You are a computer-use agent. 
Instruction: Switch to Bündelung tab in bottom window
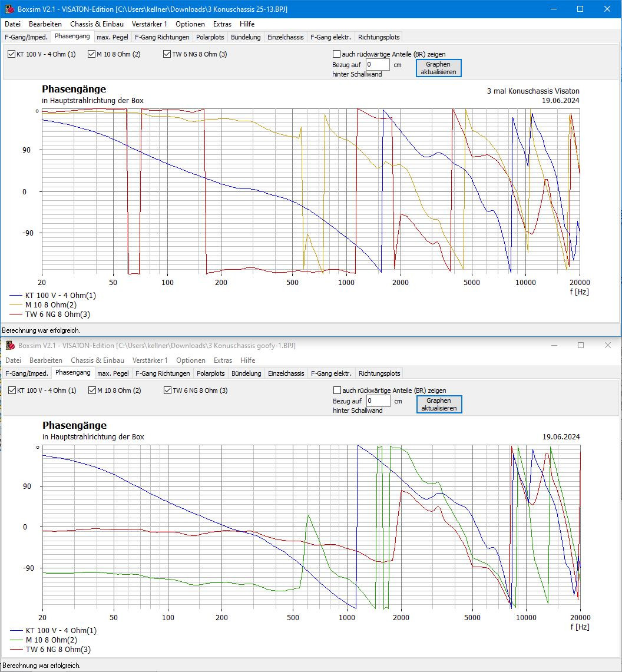tap(246, 374)
